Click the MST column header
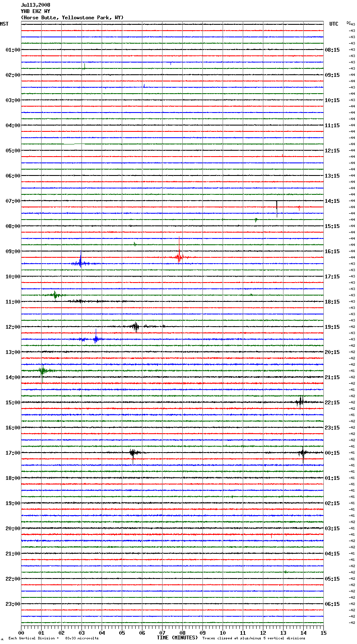The height and width of the screenshot is (644, 357). point(4,24)
